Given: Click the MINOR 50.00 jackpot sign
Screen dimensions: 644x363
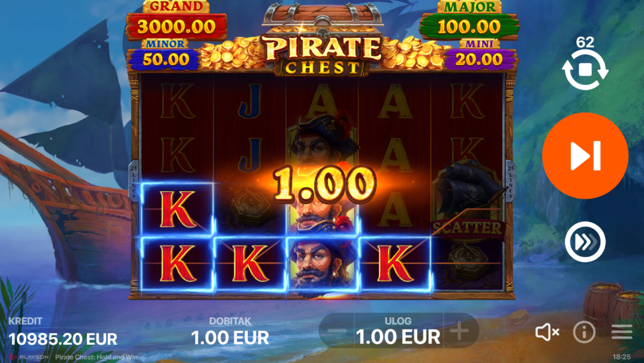Looking at the screenshot, I should [x=165, y=55].
